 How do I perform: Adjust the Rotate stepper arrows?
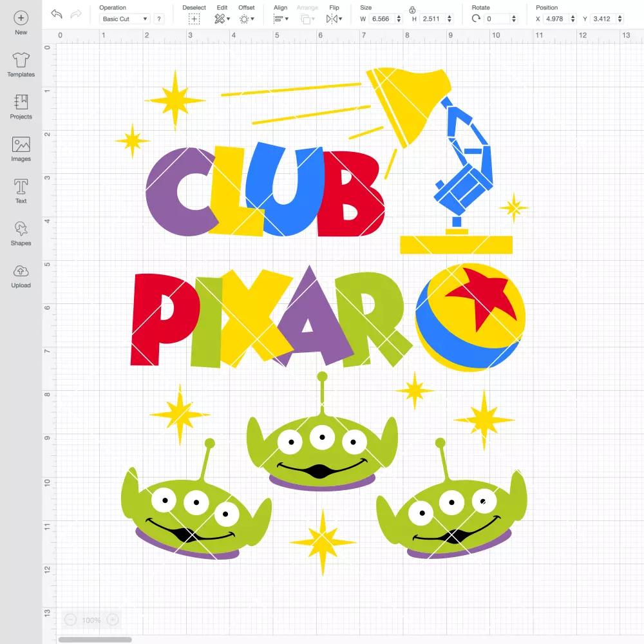click(x=514, y=19)
